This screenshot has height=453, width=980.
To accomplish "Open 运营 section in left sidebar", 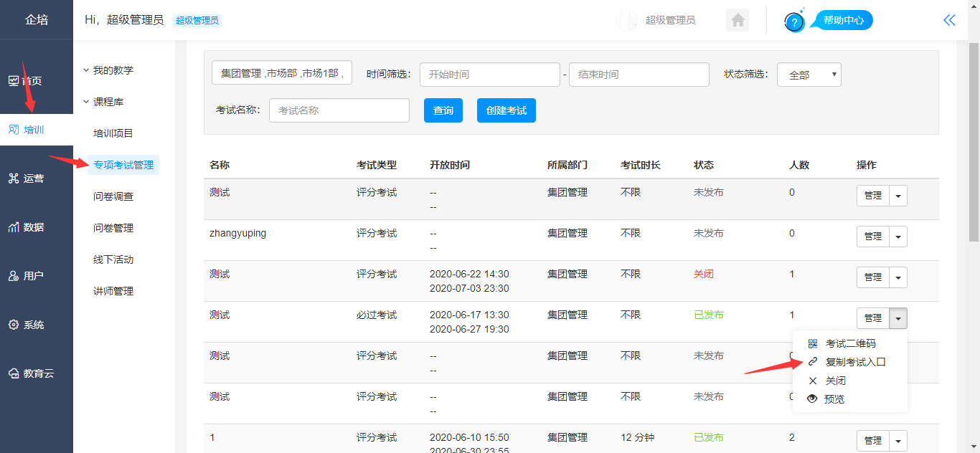I will tap(34, 178).
